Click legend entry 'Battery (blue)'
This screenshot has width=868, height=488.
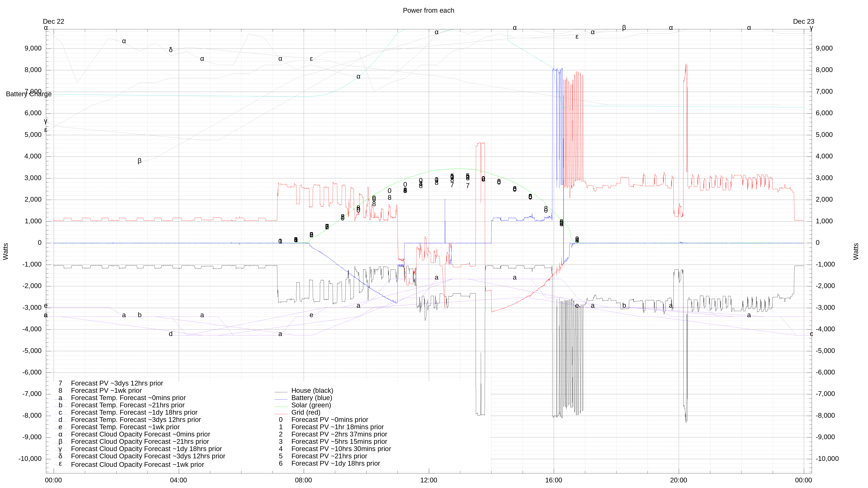tap(312, 398)
